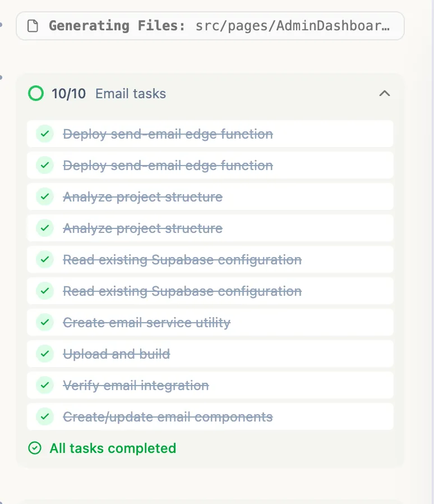Click the green checkmark beside Deploy send-email edge function
The height and width of the screenshot is (504, 434).
point(45,134)
